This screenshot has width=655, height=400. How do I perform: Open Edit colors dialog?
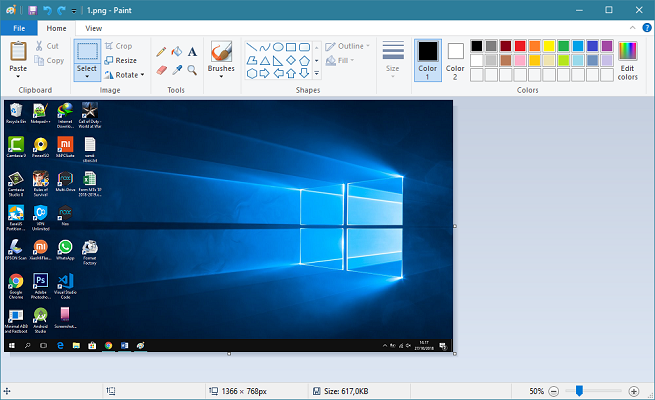[x=627, y=61]
